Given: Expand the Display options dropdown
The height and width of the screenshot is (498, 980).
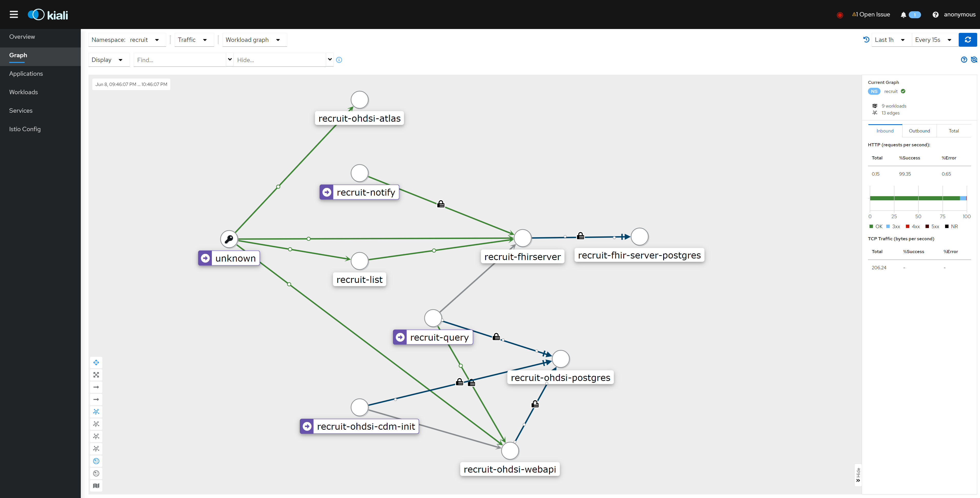Looking at the screenshot, I should tap(108, 60).
